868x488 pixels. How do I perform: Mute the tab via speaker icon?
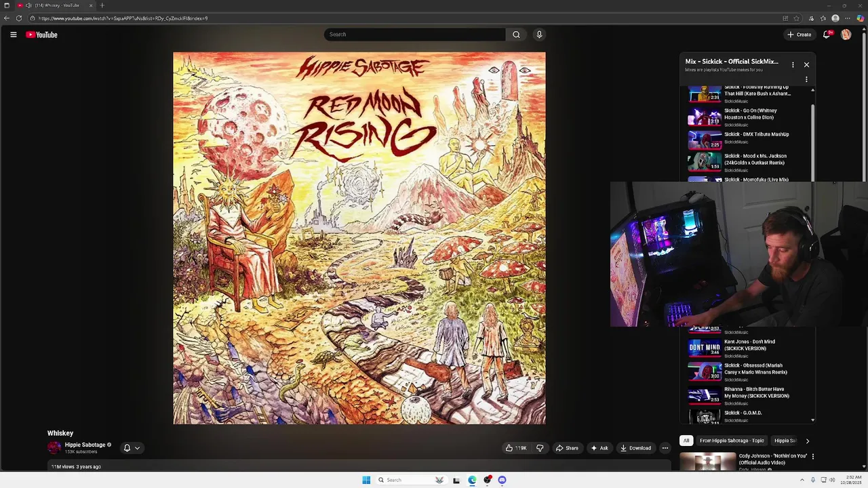click(x=28, y=5)
